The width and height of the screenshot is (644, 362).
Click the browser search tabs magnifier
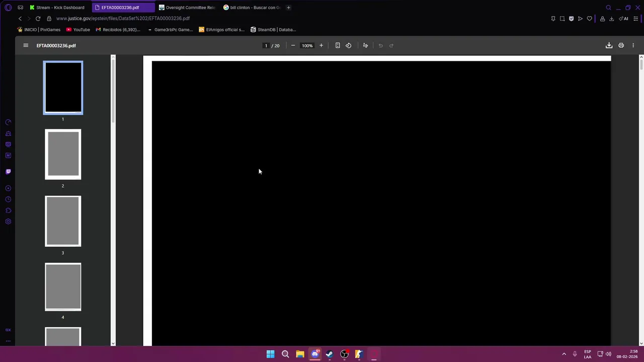pyautogui.click(x=608, y=8)
